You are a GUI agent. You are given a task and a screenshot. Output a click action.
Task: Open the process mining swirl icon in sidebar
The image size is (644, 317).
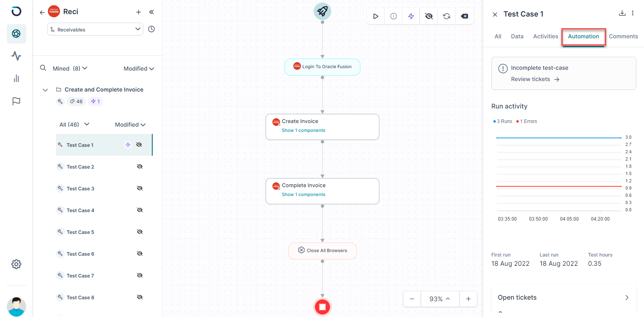[x=16, y=33]
